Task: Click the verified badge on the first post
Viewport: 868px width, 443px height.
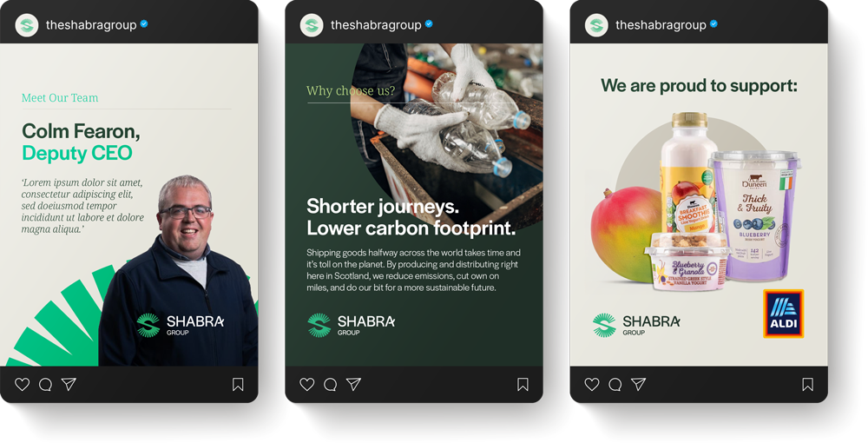Action: (144, 23)
